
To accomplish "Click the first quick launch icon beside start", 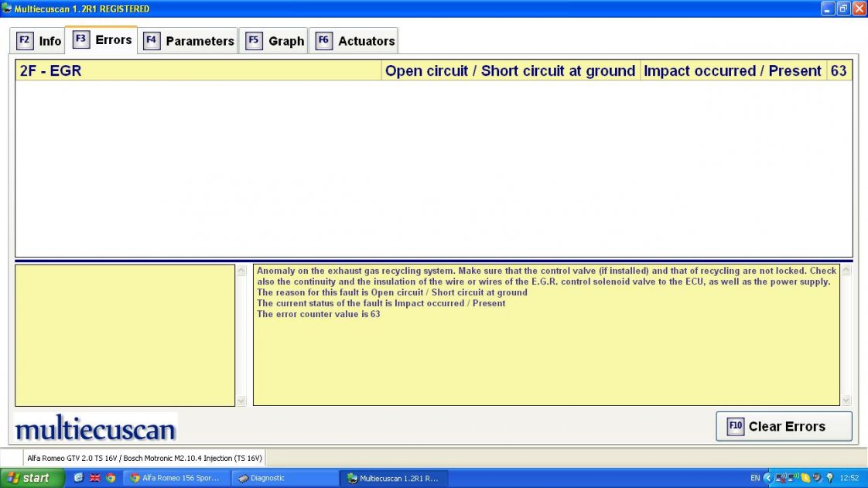I will [79, 478].
